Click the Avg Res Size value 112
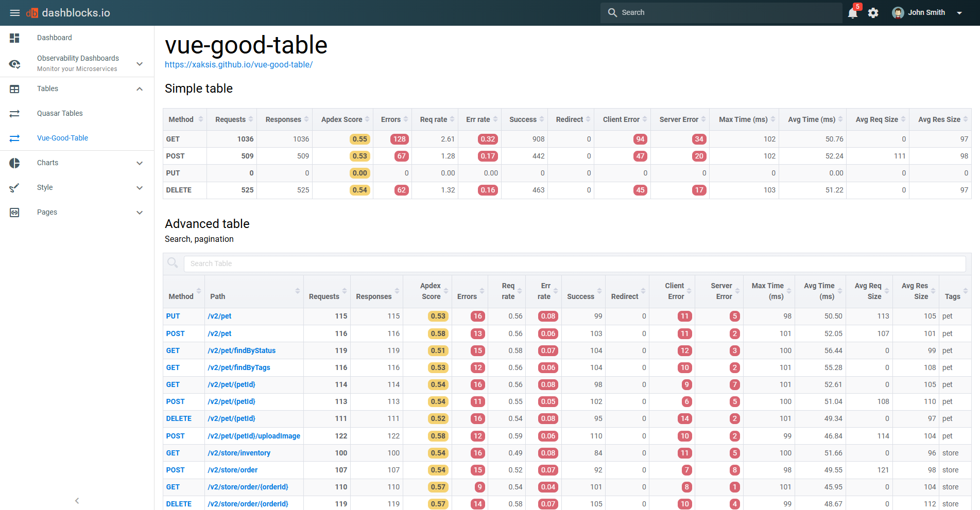The height and width of the screenshot is (510, 980). 930,504
